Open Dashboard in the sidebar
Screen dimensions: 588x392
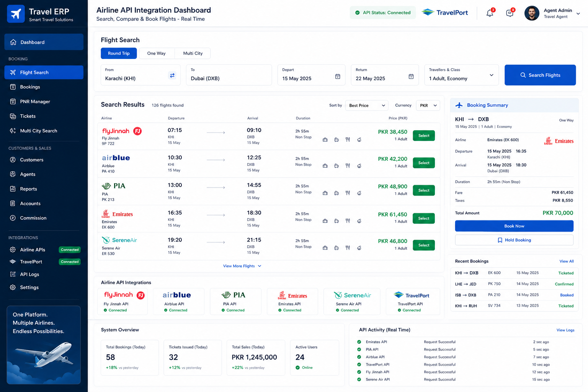click(44, 42)
